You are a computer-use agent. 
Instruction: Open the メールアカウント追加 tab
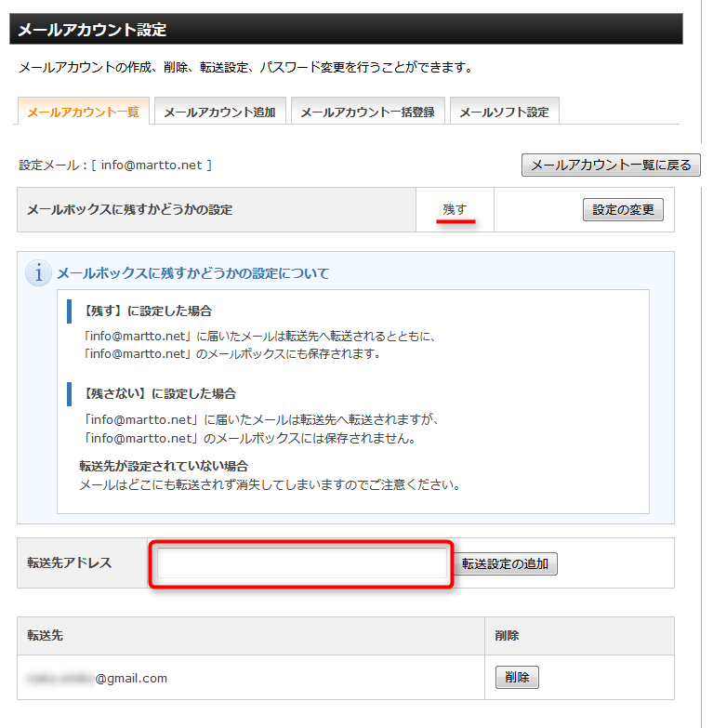coord(219,113)
